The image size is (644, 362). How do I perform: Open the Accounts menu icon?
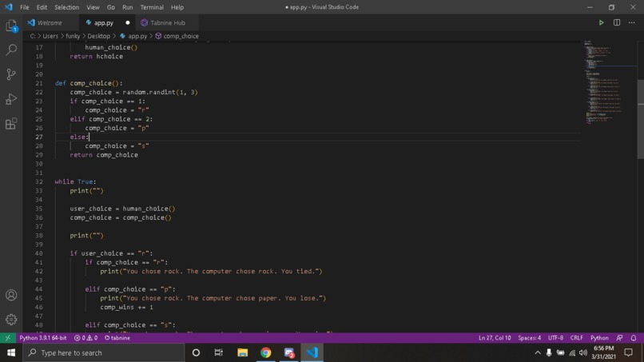click(x=11, y=295)
